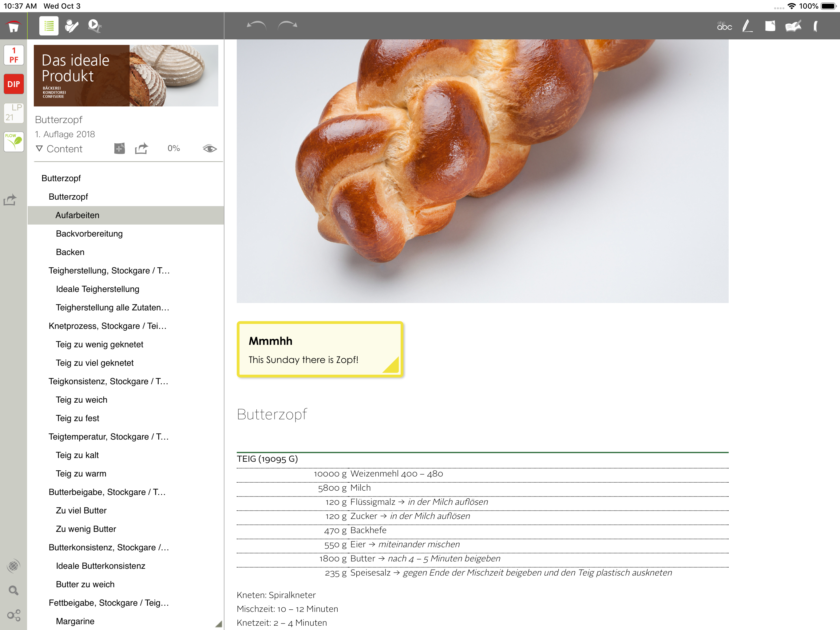Collapse the Content disclosure triangle

(x=39, y=149)
